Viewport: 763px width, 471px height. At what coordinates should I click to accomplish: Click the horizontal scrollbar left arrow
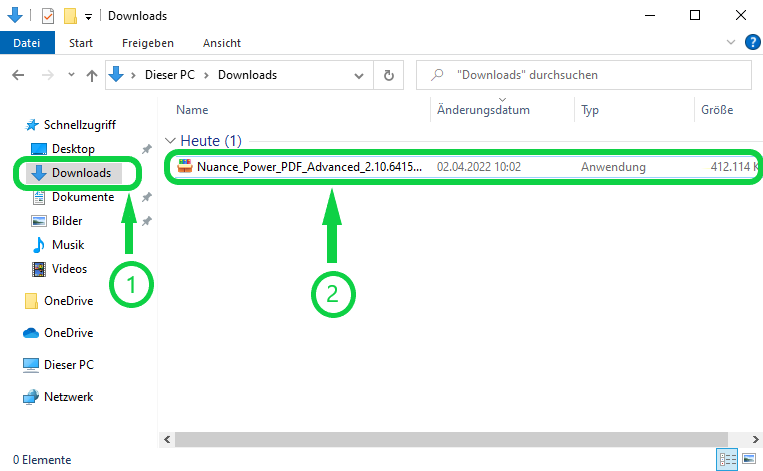(167, 439)
